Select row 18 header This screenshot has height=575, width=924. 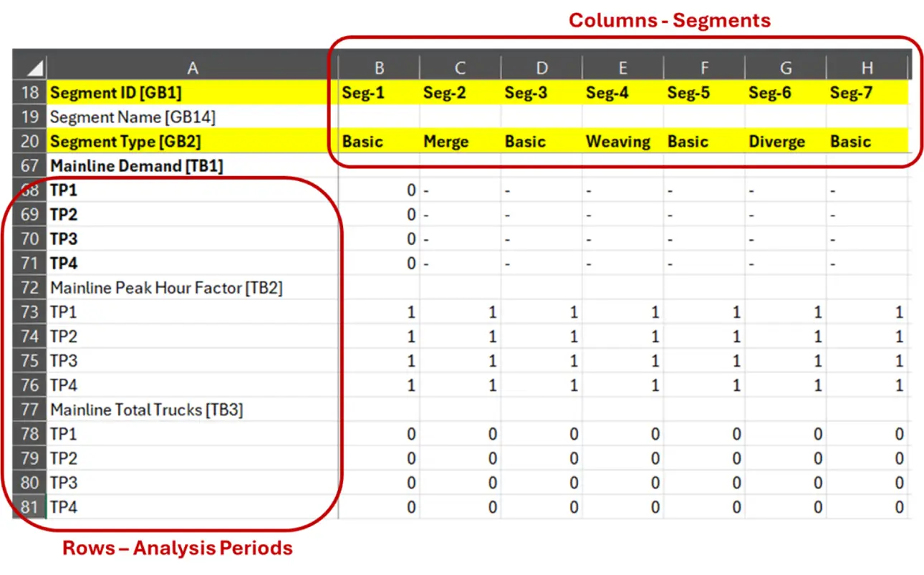tap(30, 92)
